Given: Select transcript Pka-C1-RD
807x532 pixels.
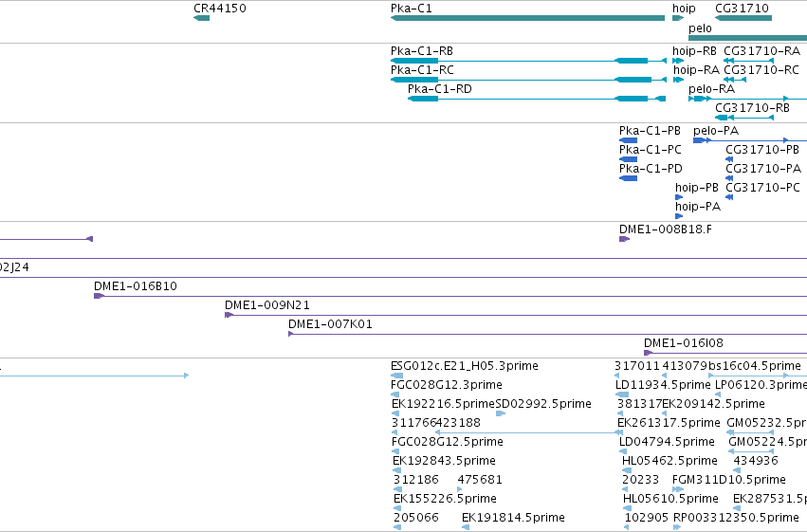Looking at the screenshot, I should coord(537,99).
